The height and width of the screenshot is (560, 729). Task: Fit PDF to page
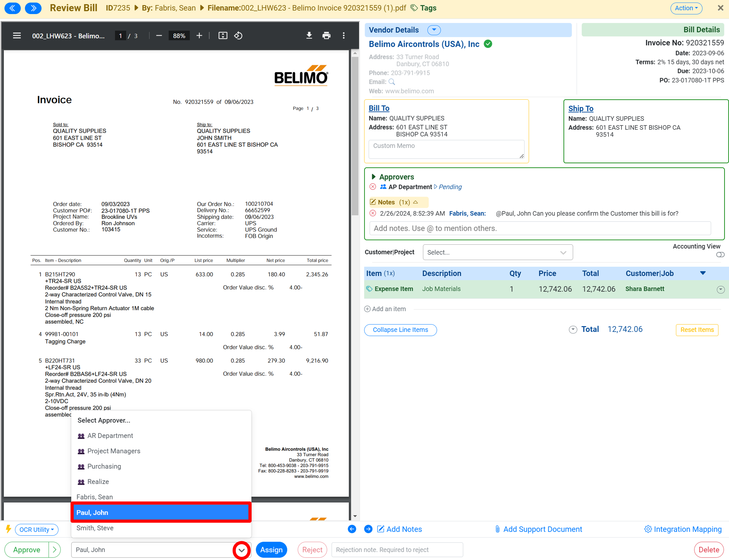click(x=223, y=36)
